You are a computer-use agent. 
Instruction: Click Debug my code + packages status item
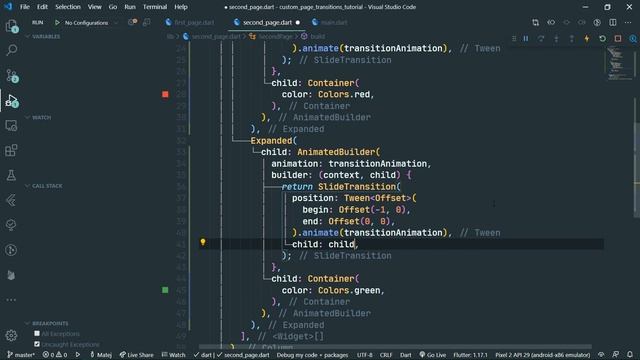(312, 355)
